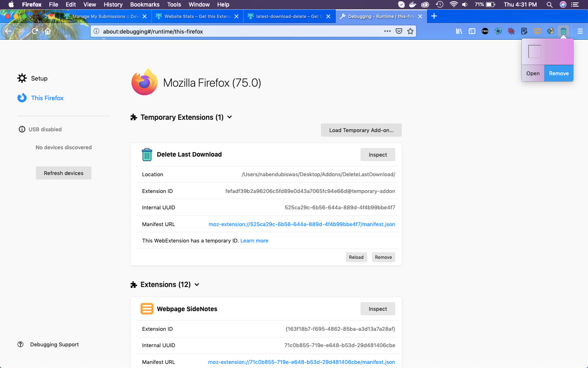Viewport: 588px width, 368px height.
Task: Click Remove in the extension popup
Action: (x=559, y=73)
